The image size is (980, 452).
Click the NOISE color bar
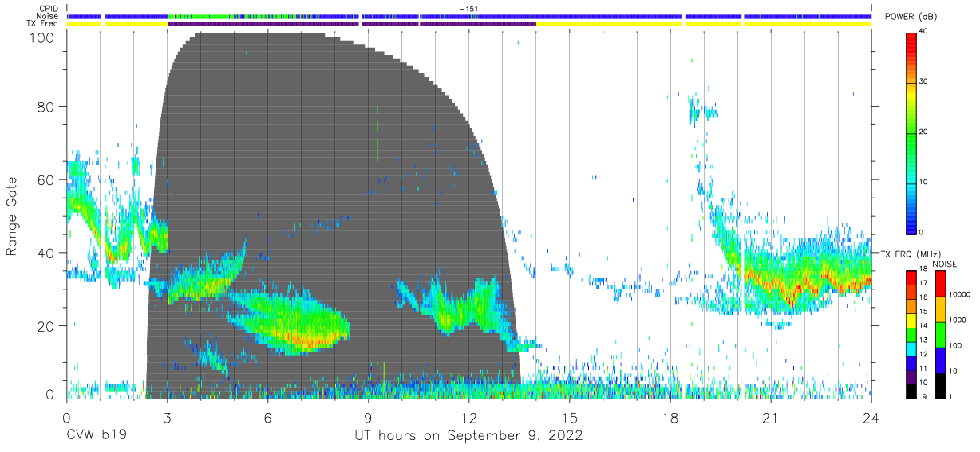941,333
